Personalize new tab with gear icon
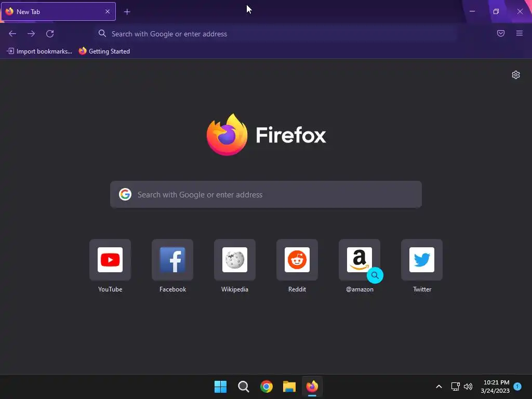The height and width of the screenshot is (399, 532). pos(516,75)
